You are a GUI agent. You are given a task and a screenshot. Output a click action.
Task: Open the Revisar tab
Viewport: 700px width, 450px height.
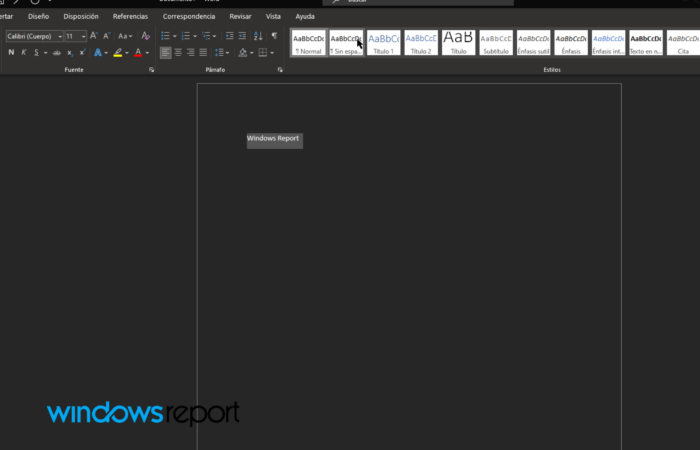click(240, 17)
